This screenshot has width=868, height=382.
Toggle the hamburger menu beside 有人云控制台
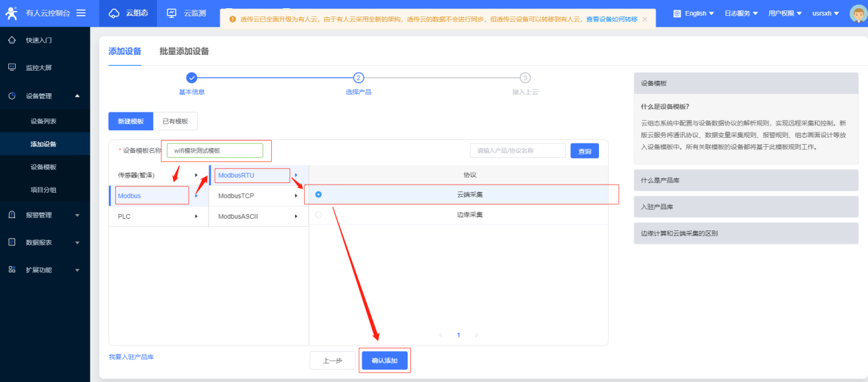[81, 13]
